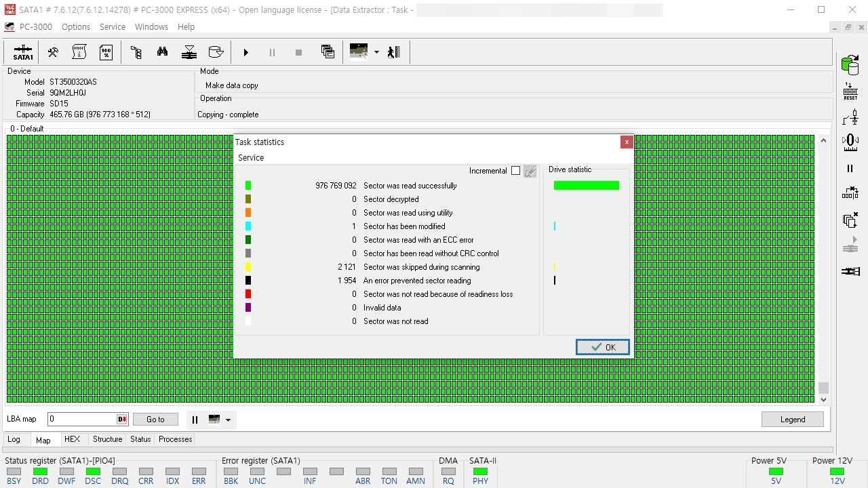Toggle the pause button next to Go to
The image size is (868, 488).
[195, 420]
